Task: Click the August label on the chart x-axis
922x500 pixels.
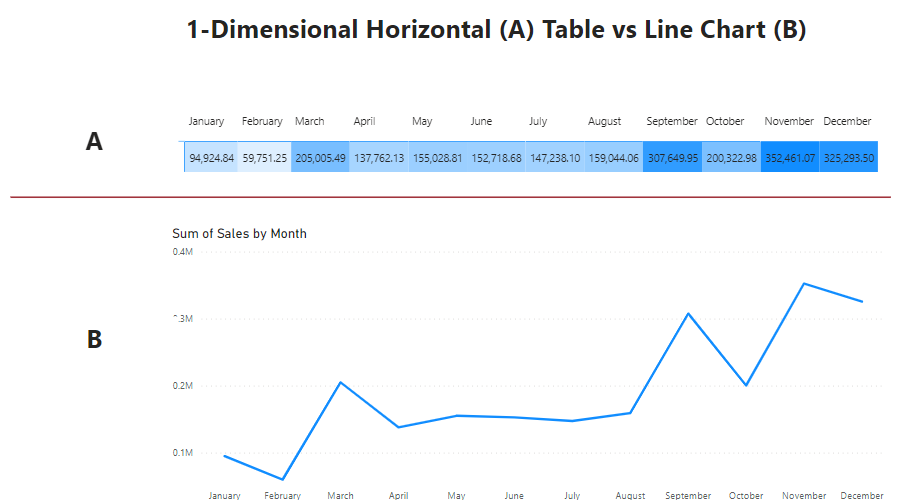Action: click(630, 495)
